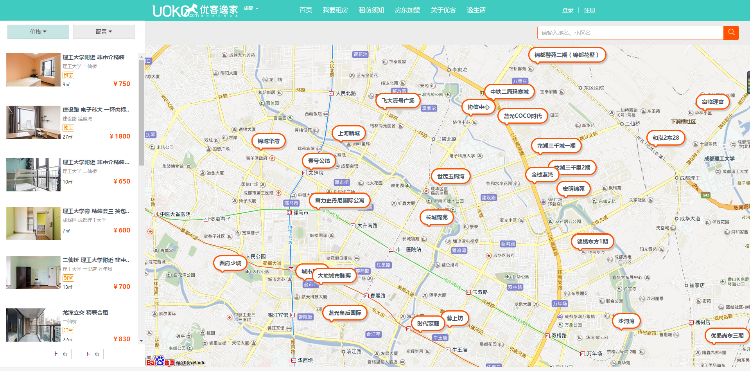This screenshot has width=750, height=371.
Task: Select the 龙湖三千城一期 map marker
Action: coord(556,145)
